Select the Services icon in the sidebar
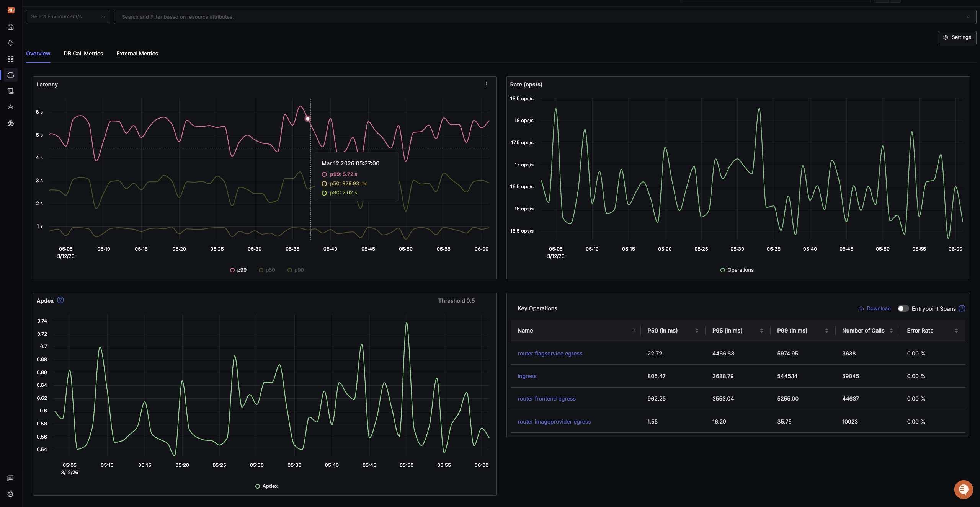This screenshot has height=507, width=980. (11, 75)
